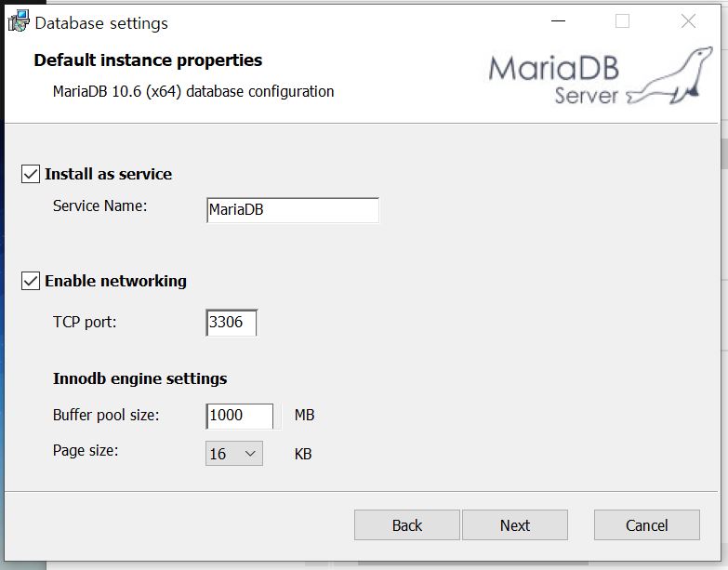This screenshot has width=728, height=570.
Task: Click the Buffer pool size label
Action: point(106,415)
